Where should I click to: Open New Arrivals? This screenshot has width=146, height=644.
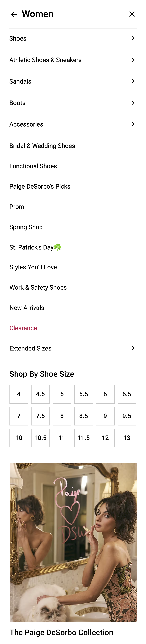pos(27,308)
